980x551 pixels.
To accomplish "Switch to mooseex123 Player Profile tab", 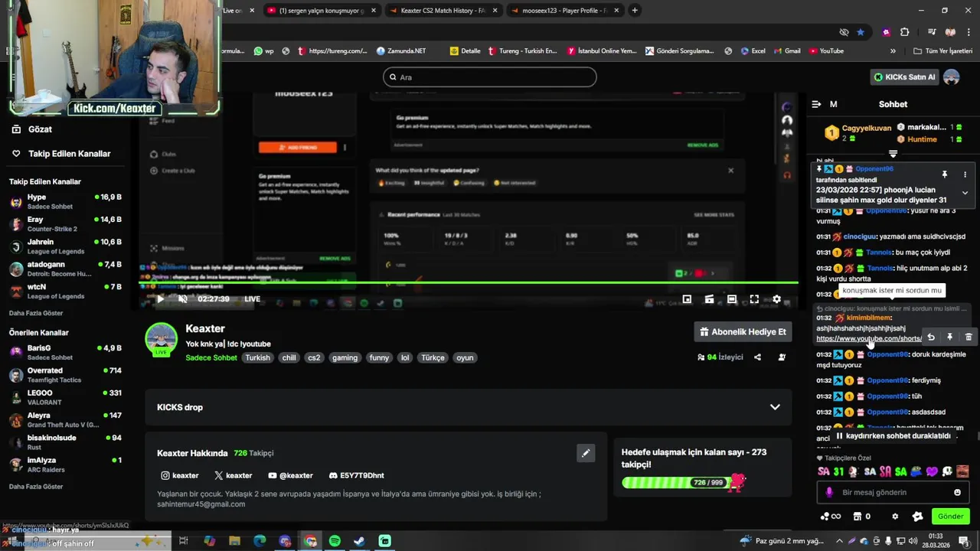I will tap(564, 11).
